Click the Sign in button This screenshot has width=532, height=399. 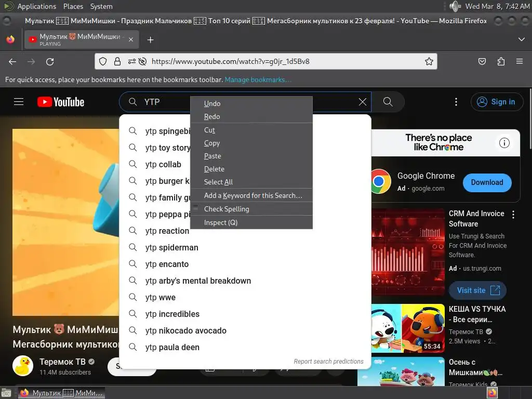(497, 102)
